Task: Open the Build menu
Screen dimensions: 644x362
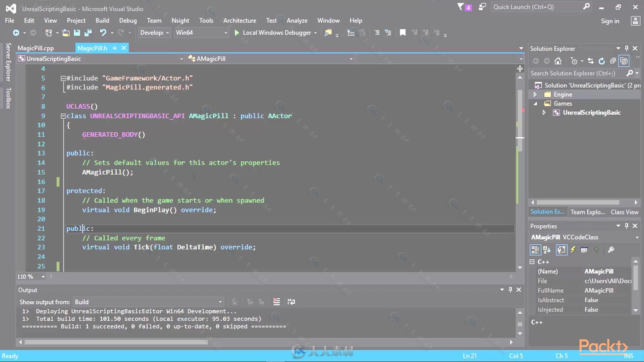Action: pyautogui.click(x=102, y=20)
